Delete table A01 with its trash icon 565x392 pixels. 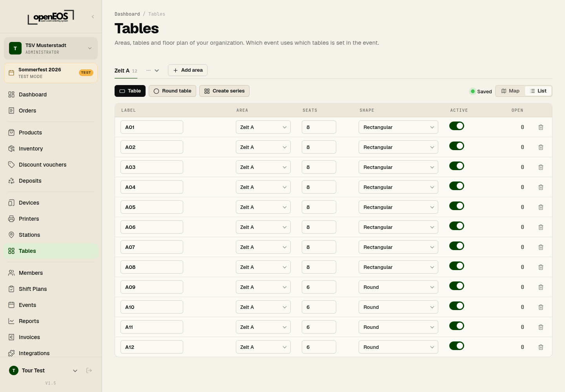(x=541, y=127)
